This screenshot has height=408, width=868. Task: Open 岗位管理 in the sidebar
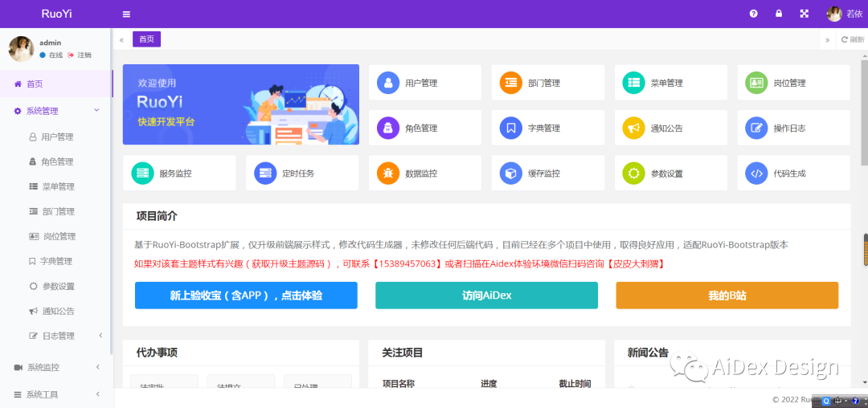point(56,237)
